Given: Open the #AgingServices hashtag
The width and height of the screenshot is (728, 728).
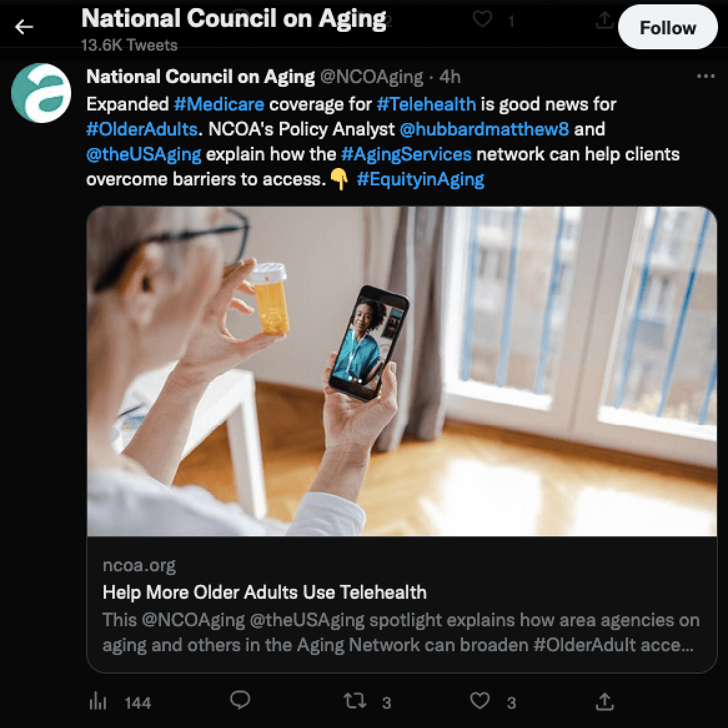Looking at the screenshot, I should (x=406, y=154).
